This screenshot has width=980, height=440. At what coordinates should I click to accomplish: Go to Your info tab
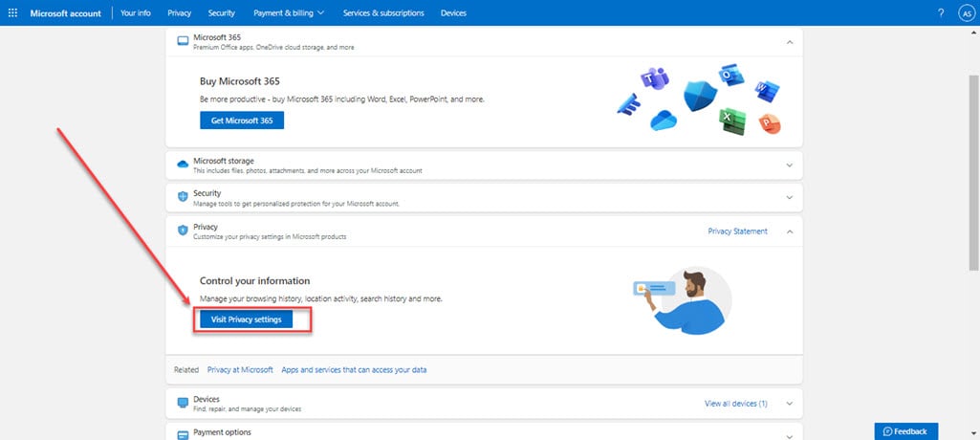point(136,13)
